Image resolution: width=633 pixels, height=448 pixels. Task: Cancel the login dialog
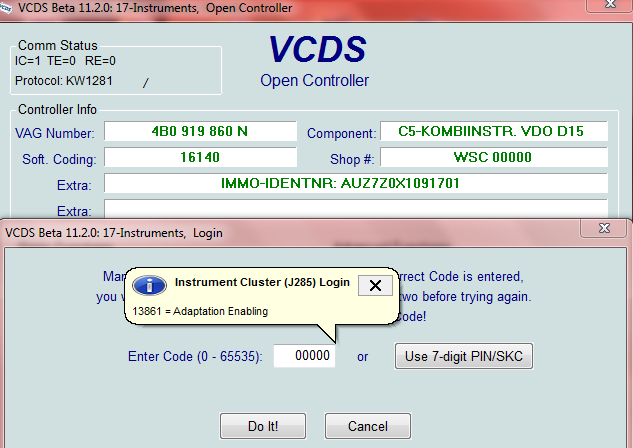coord(368,426)
